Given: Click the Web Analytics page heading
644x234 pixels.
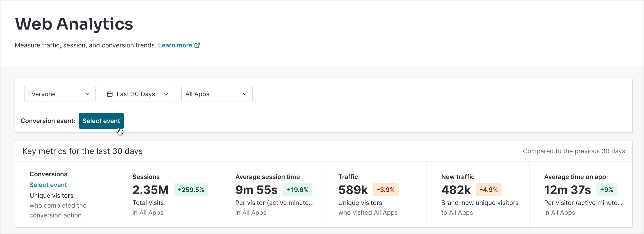Looking at the screenshot, I should [74, 24].
